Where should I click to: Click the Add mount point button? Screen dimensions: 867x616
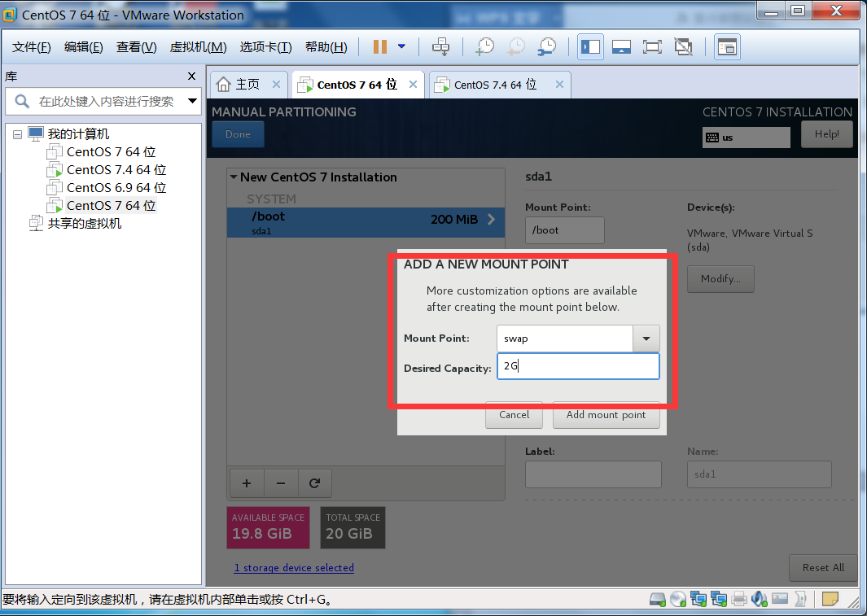point(606,415)
